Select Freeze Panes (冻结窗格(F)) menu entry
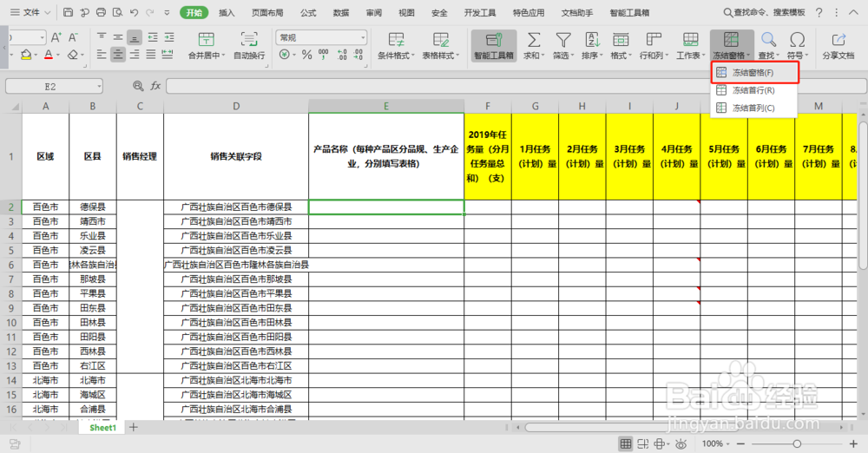The image size is (868, 453). pos(753,73)
